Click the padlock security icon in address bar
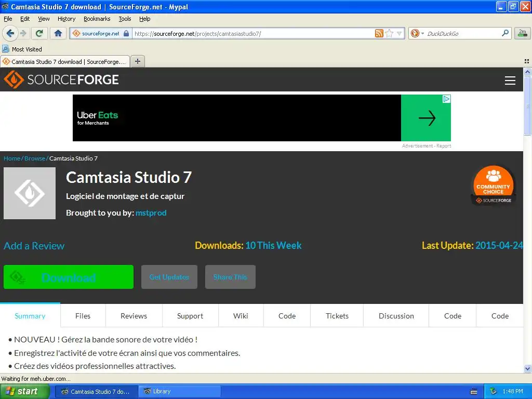 point(126,33)
